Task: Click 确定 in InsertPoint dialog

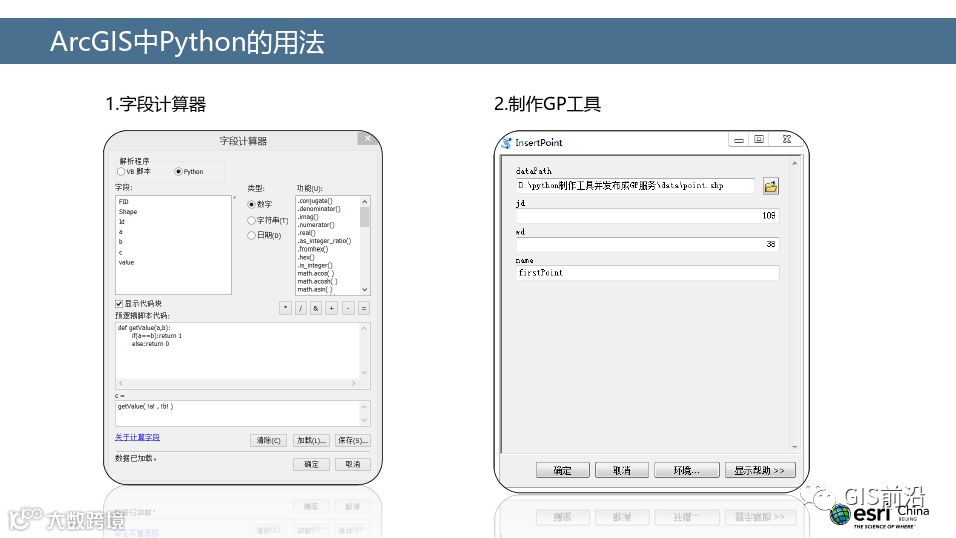Action: 563,470
